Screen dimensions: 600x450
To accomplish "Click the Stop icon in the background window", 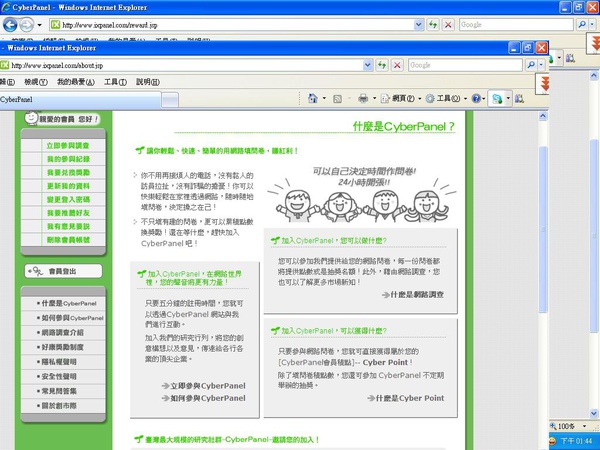I will tap(448, 25).
